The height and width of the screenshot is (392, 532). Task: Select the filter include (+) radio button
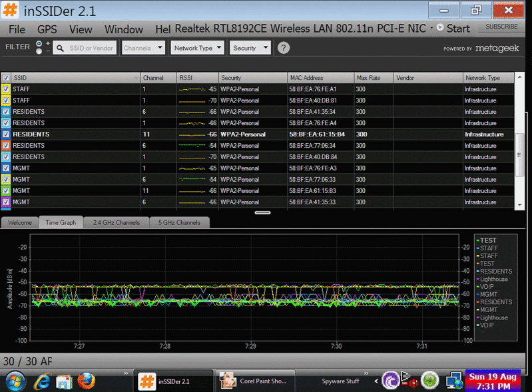coord(39,43)
